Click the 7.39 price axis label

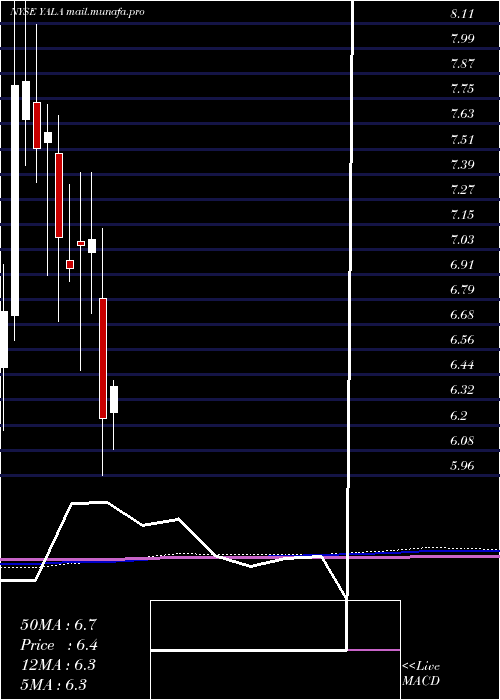pyautogui.click(x=462, y=164)
